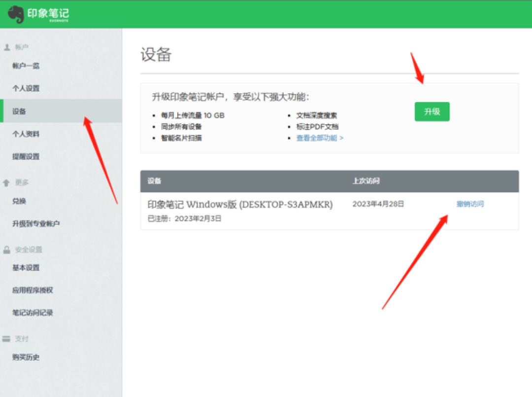This screenshot has width=532, height=397.
Task: Open 兑换 in the sidebar
Action: pos(19,201)
